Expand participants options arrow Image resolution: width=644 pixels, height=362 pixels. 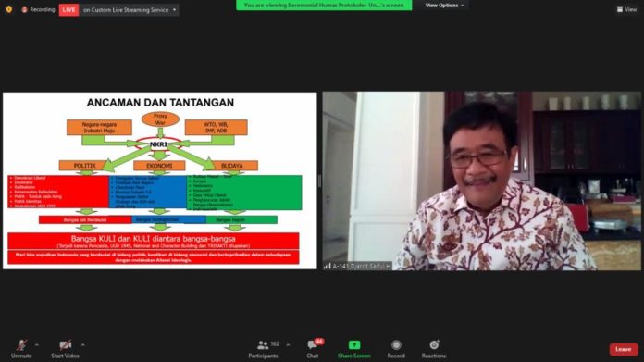point(288,344)
